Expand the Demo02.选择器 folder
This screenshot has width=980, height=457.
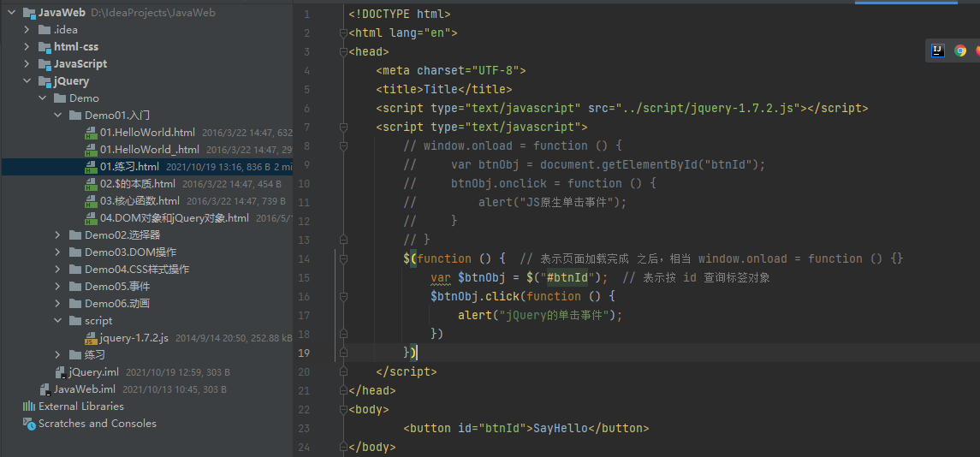click(x=58, y=235)
